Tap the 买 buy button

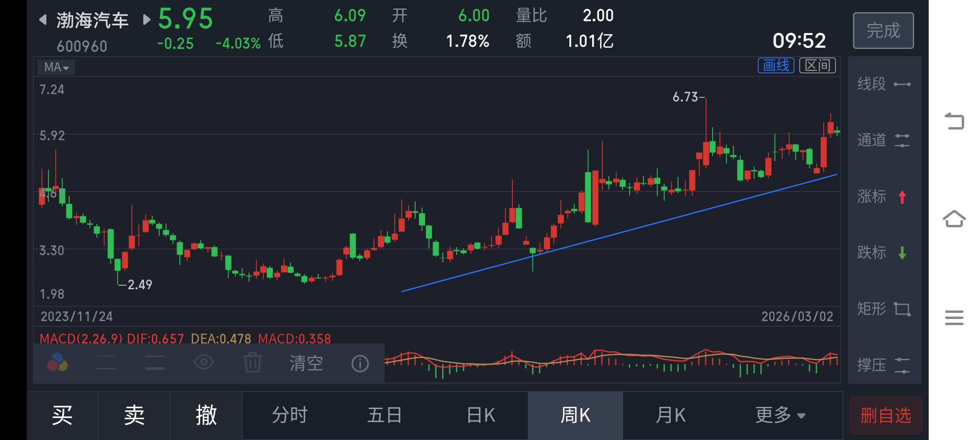point(62,416)
